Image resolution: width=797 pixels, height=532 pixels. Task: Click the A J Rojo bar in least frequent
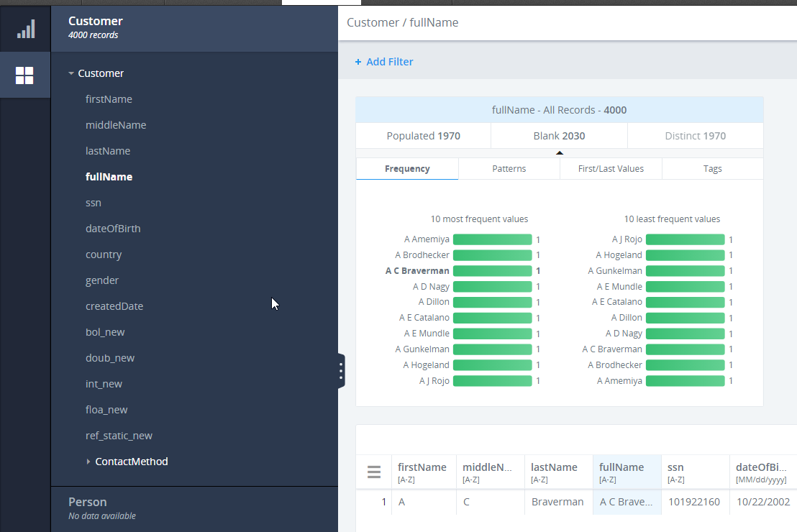(x=686, y=239)
